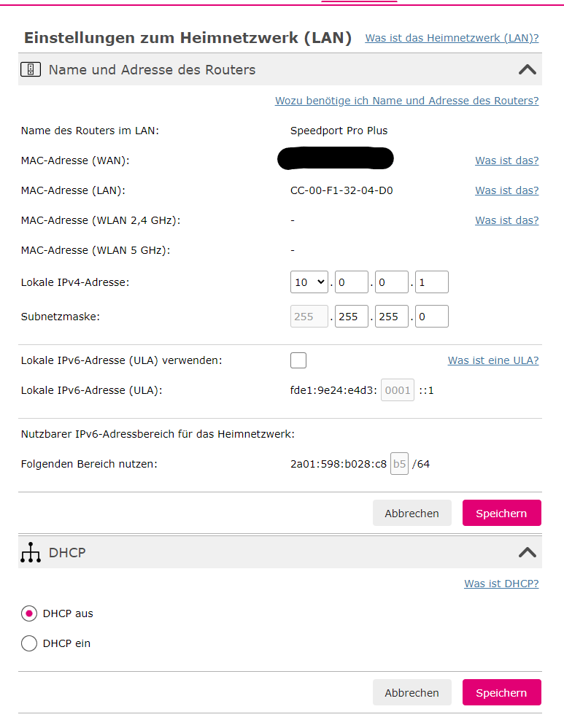Click Abbrechen in the DHCP section
564x728 pixels.
pos(412,693)
